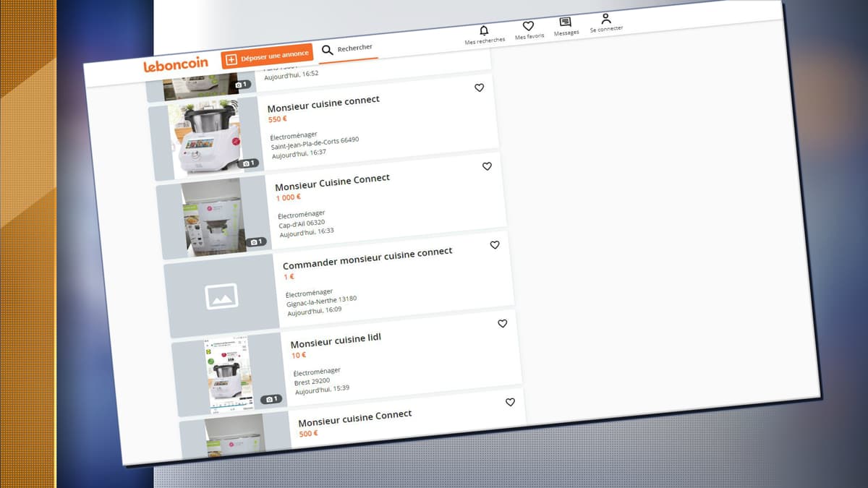Viewport: 868px width, 488px height.
Task: Click the Se connecter person icon
Action: point(606,19)
